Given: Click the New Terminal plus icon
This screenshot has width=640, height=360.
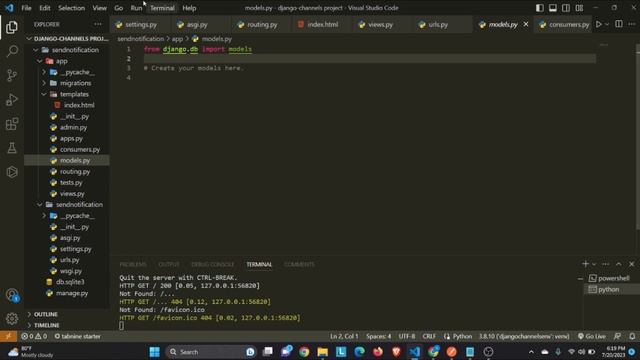Looking at the screenshot, I should coord(585,264).
